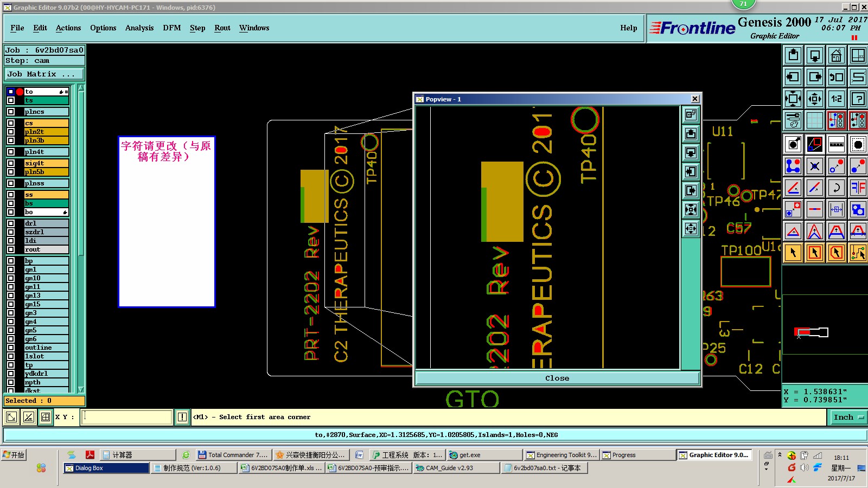Select the ruler measurement tool
The width and height of the screenshot is (868, 488).
tap(837, 144)
